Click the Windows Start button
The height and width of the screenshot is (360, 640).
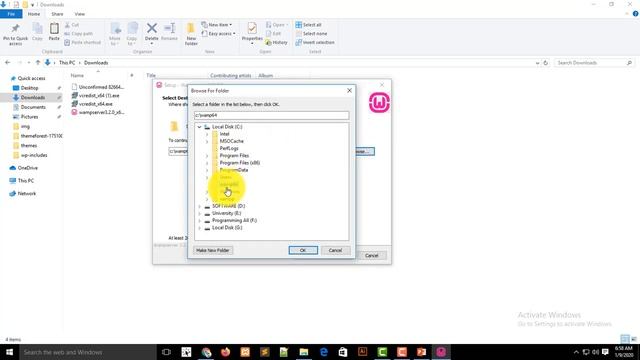pyautogui.click(x=9, y=352)
